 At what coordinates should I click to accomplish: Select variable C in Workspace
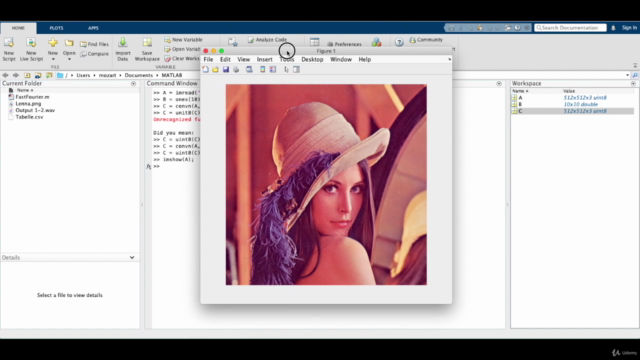572,111
